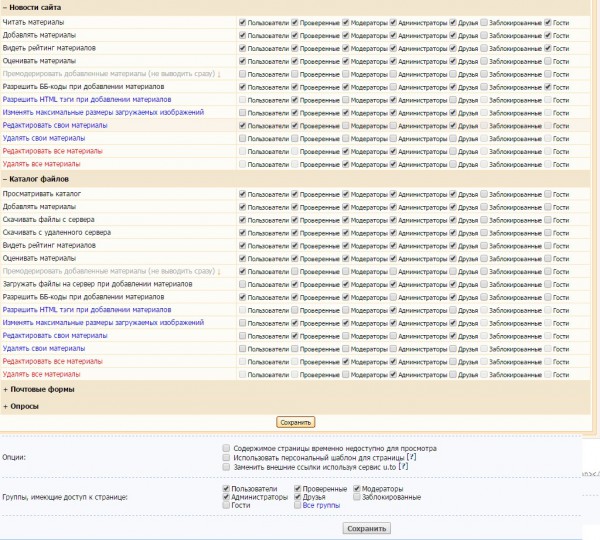The width and height of the screenshot is (600, 540).
Task: Check Заблокированные in page access groups
Action: 357,497
